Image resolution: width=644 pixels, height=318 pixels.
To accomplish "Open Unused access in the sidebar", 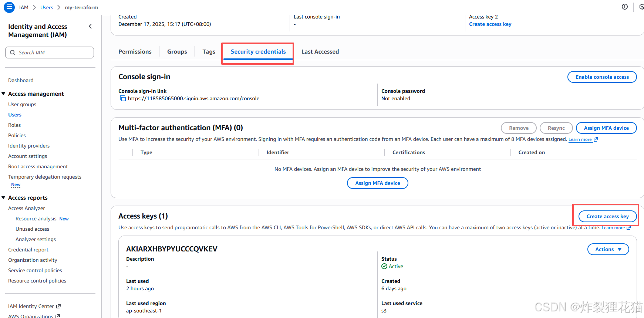I will pos(32,229).
